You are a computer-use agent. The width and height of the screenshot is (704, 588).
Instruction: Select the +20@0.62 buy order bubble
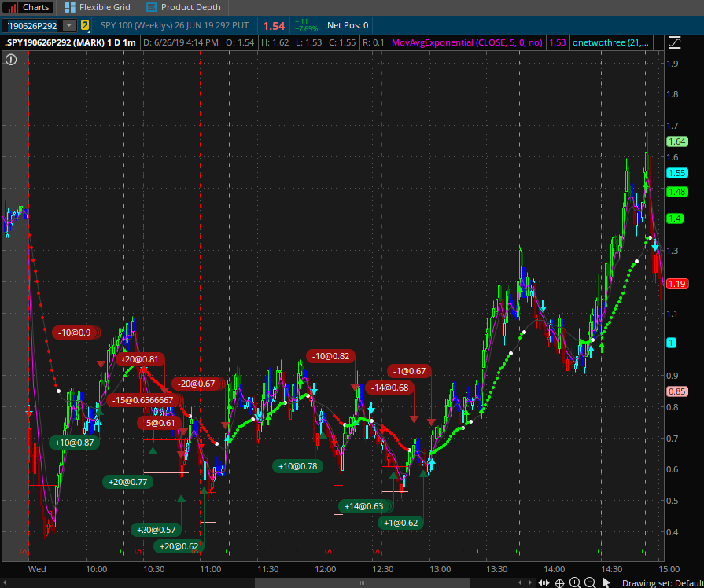[179, 546]
